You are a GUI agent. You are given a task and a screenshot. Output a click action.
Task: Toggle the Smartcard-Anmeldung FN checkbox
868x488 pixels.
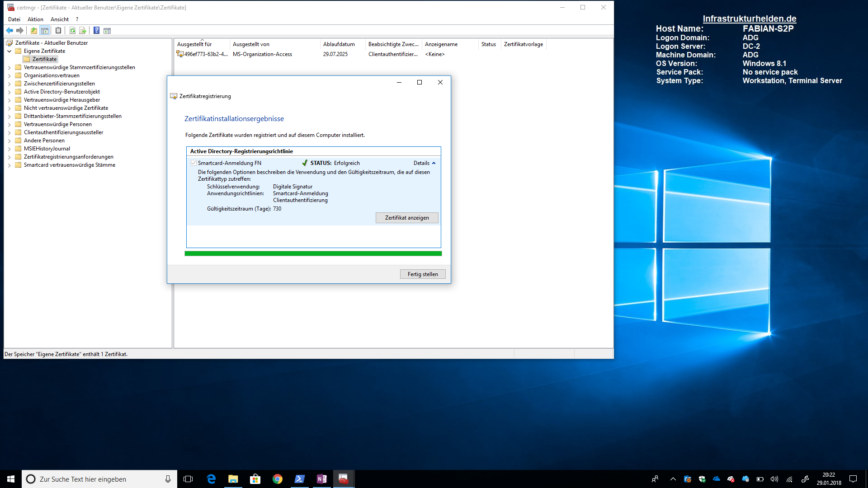pos(193,163)
